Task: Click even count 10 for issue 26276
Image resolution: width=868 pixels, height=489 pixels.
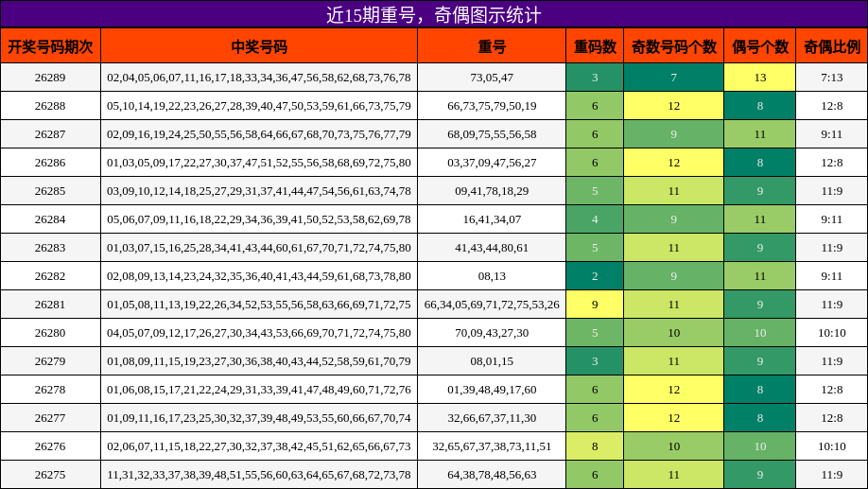Action: pyautogui.click(x=760, y=446)
